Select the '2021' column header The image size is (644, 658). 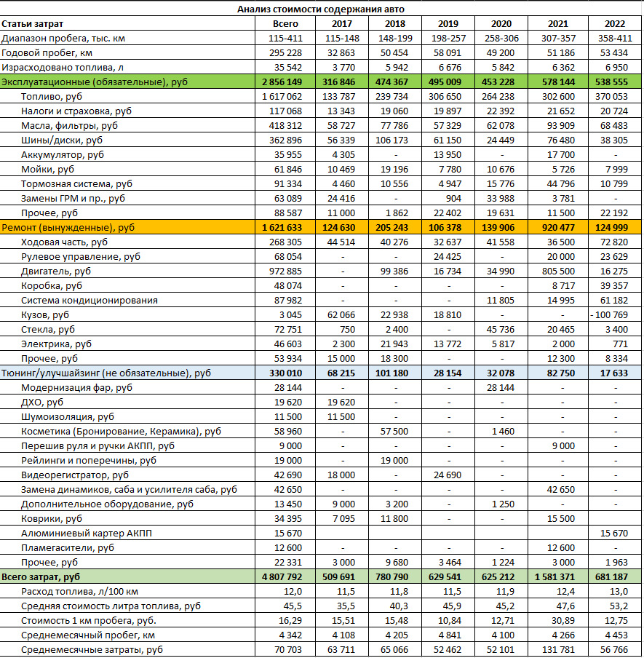tap(558, 23)
